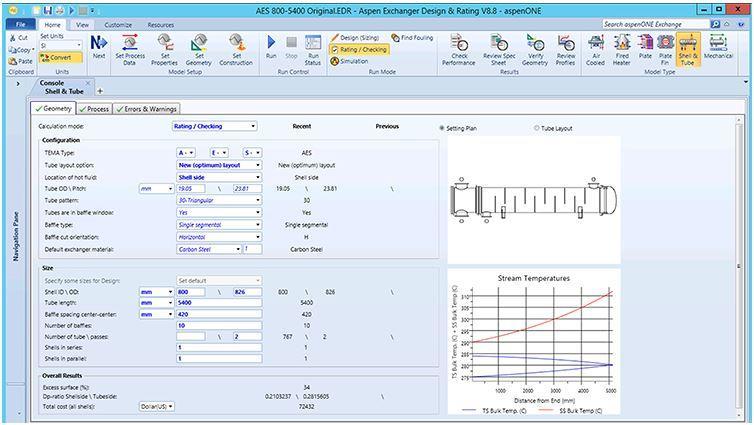Open the File menu

pyautogui.click(x=21, y=24)
